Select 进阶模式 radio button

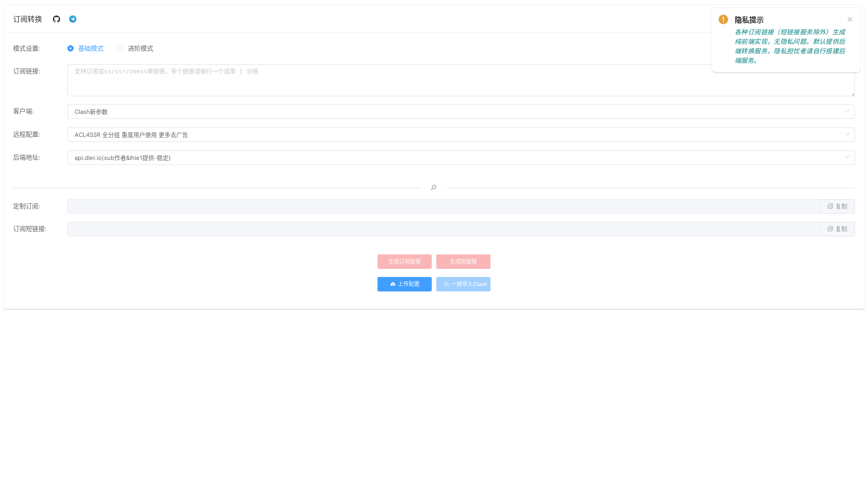135,48
